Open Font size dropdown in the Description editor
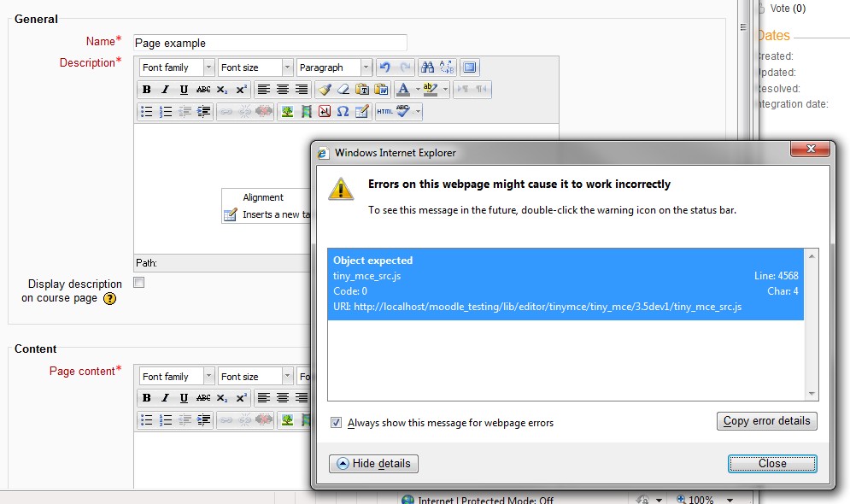 point(255,67)
